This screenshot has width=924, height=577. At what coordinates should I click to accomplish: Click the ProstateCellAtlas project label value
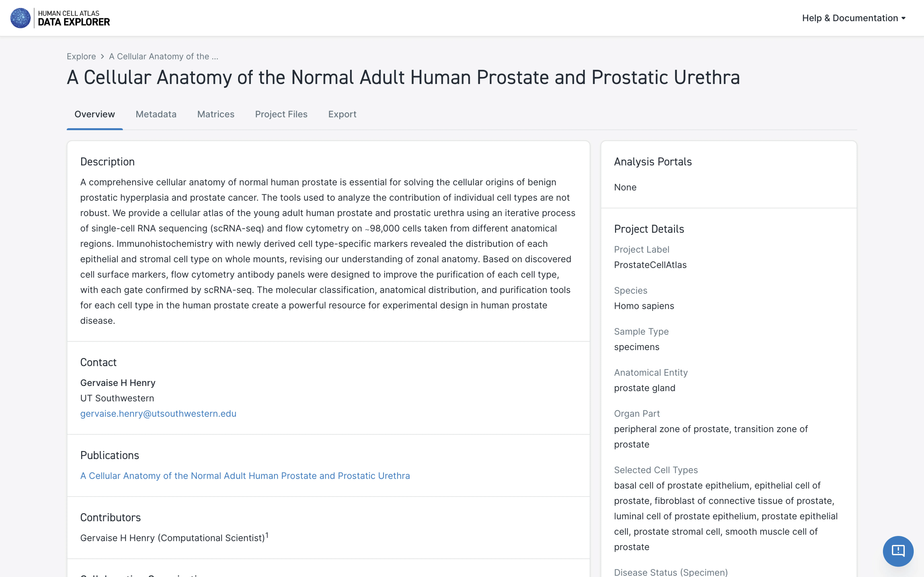point(650,265)
